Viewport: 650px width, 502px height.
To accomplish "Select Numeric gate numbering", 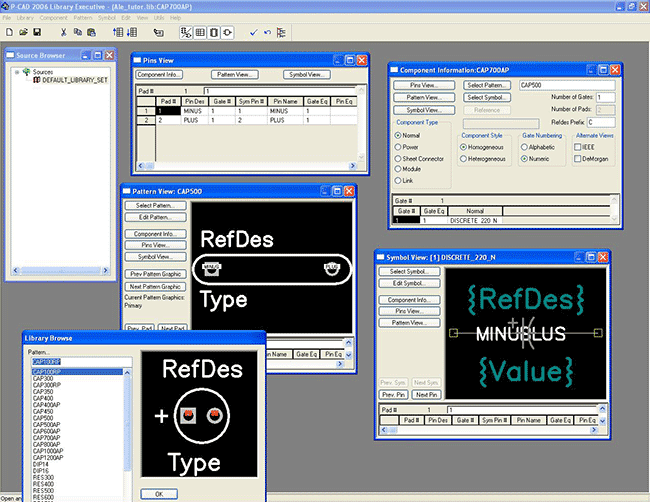I will click(x=524, y=158).
